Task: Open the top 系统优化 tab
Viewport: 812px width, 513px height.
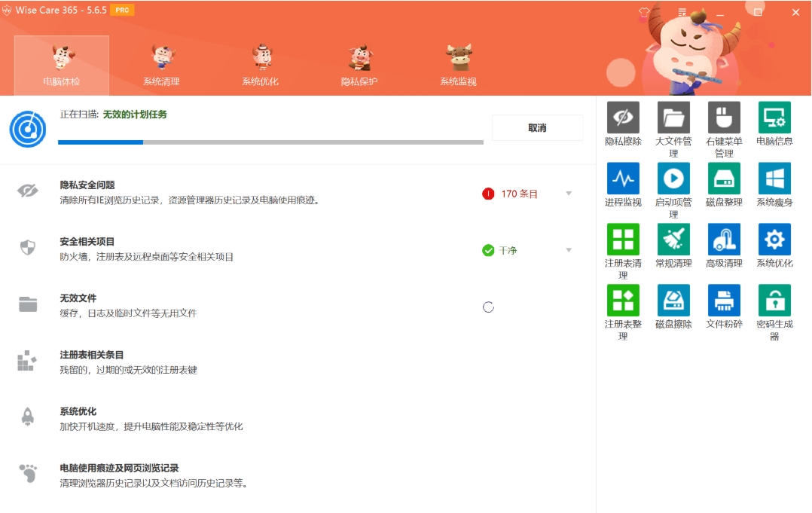Action: point(260,66)
